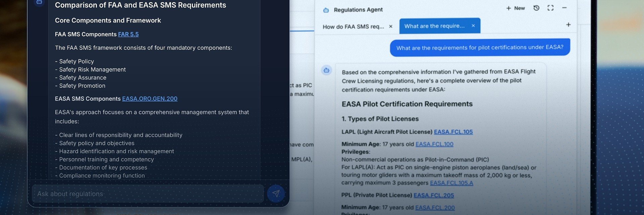The height and width of the screenshot is (215, 644).
Task: Click 'Core Components and Framework' heading
Action: pyautogui.click(x=108, y=20)
